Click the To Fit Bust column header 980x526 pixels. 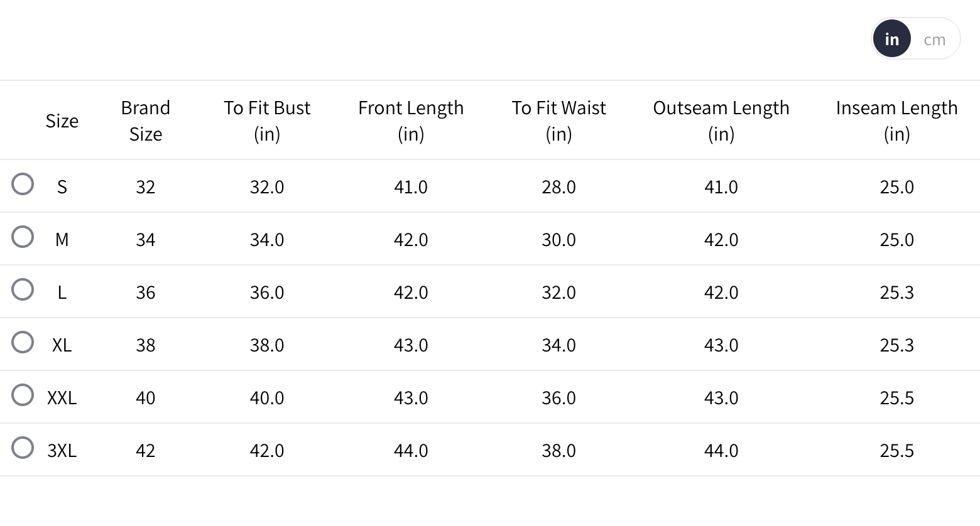[x=267, y=121]
